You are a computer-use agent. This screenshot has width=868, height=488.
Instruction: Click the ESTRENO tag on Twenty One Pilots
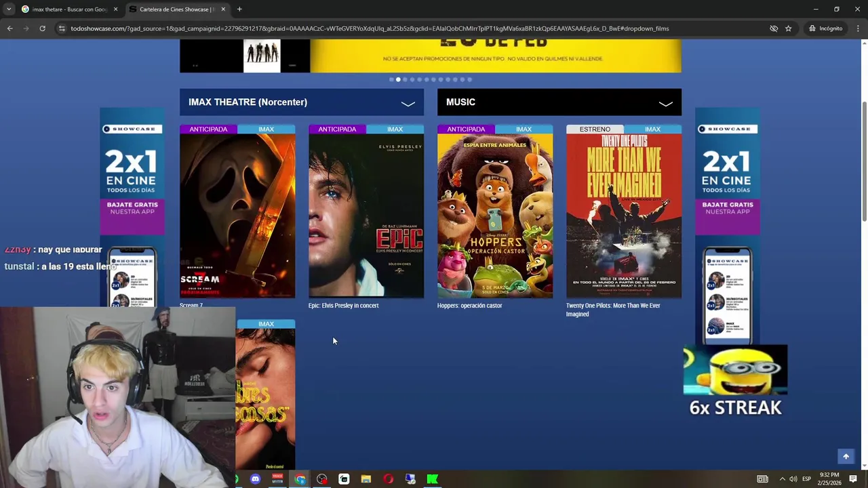[x=595, y=129]
